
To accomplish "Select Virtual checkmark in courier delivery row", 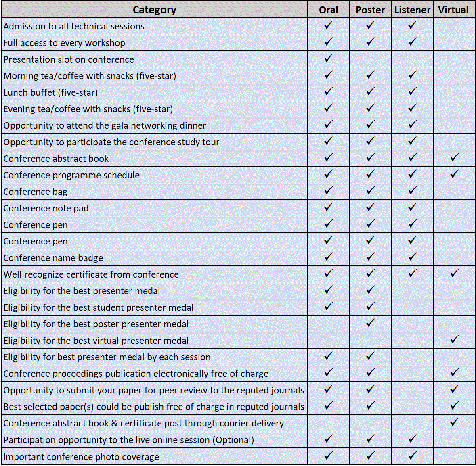I will tap(454, 422).
